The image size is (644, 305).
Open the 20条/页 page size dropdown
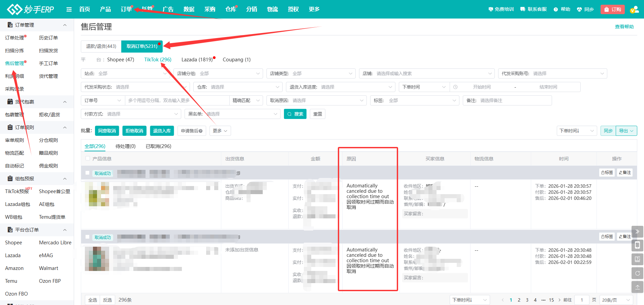[x=616, y=300]
